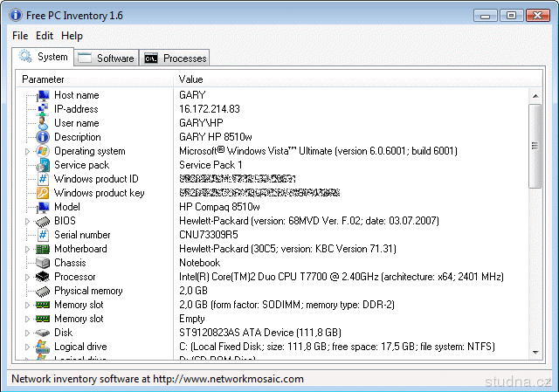Click the scrollbar down arrow
Screen dimensions: 559x392
[x=535, y=353]
